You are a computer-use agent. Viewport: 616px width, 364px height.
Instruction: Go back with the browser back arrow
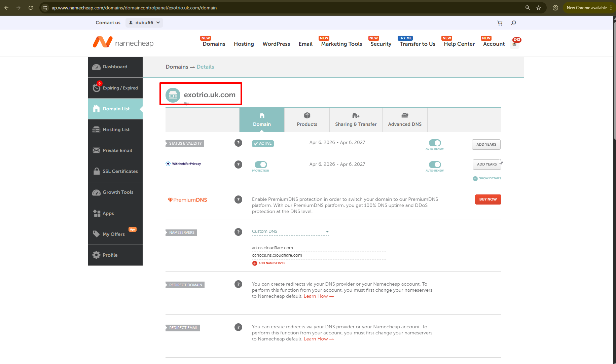click(x=6, y=8)
